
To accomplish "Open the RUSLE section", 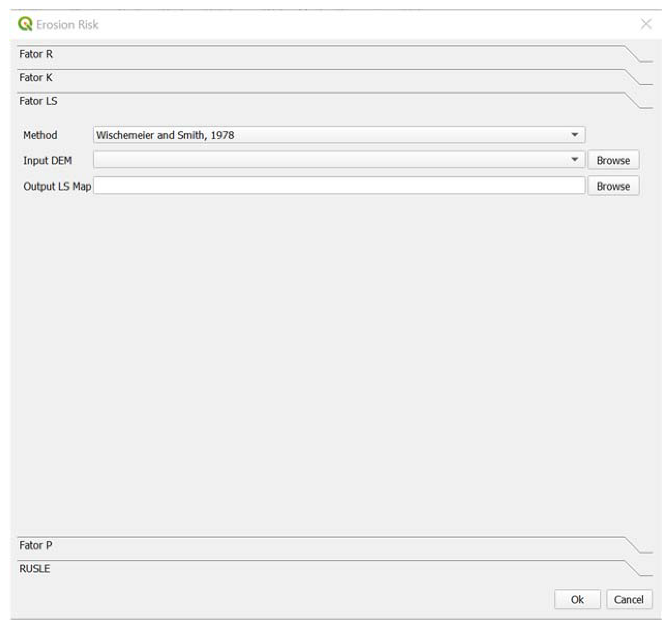I will tap(34, 568).
